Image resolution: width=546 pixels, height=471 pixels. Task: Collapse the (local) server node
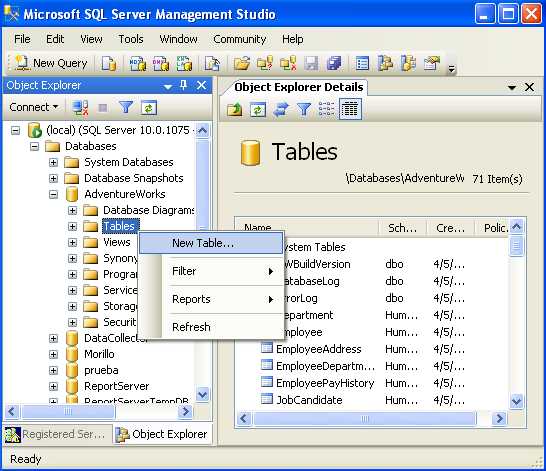(15, 131)
